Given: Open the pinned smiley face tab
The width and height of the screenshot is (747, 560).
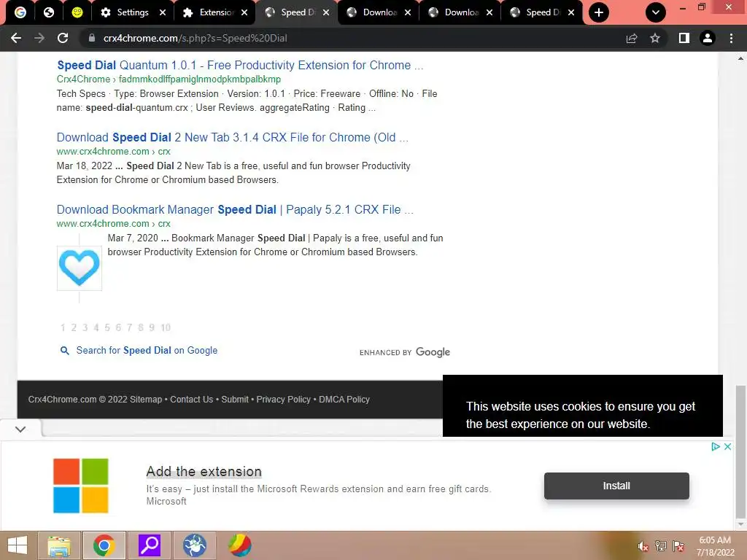Looking at the screenshot, I should (77, 12).
